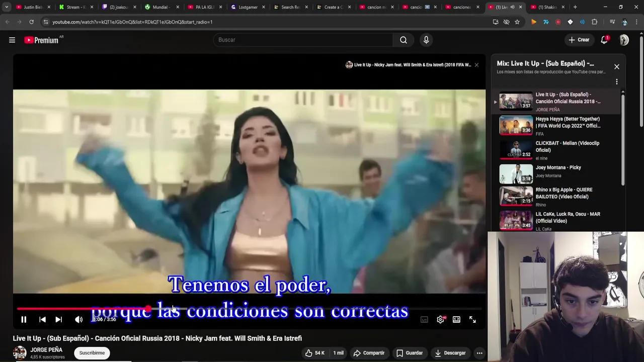Go to YouTube Premium home logo

(41, 40)
